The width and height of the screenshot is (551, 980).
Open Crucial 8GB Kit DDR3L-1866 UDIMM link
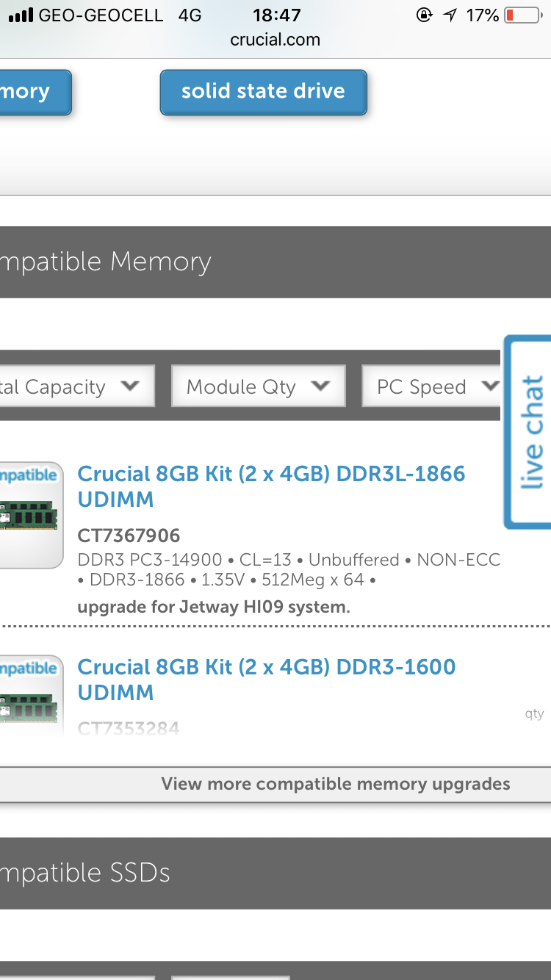click(271, 486)
